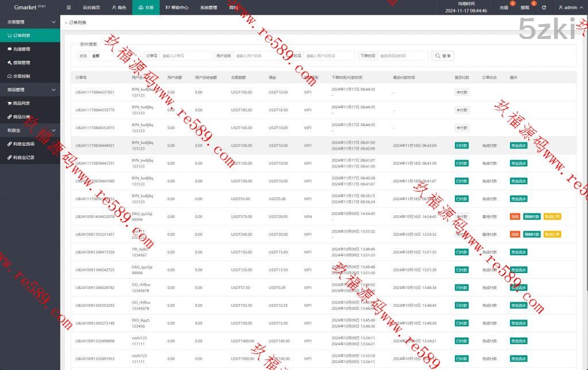
Task: Open 商品分类 in the sidebar
Action: pyautogui.click(x=21, y=117)
